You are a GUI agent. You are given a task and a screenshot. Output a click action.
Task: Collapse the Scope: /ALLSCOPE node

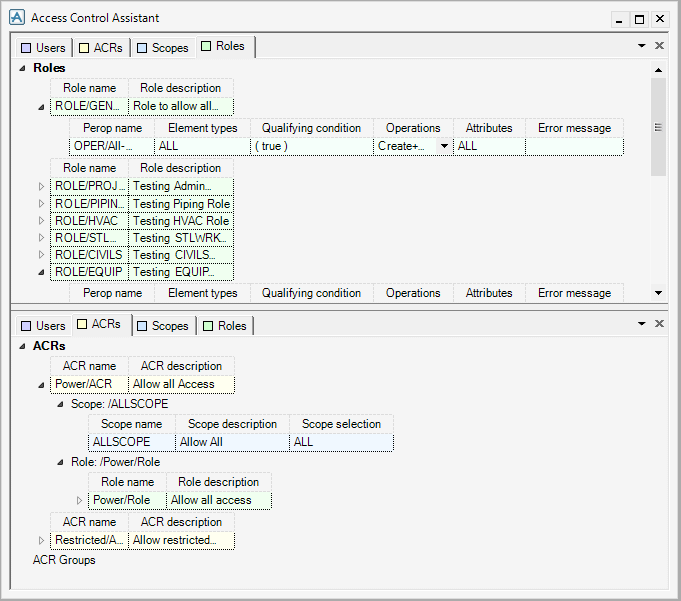(x=60, y=404)
